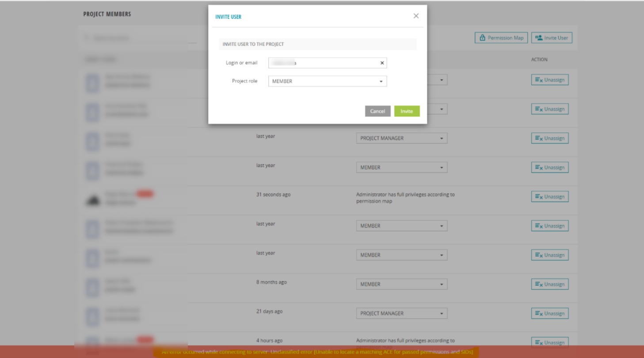Close the Invite User dialog

(415, 15)
